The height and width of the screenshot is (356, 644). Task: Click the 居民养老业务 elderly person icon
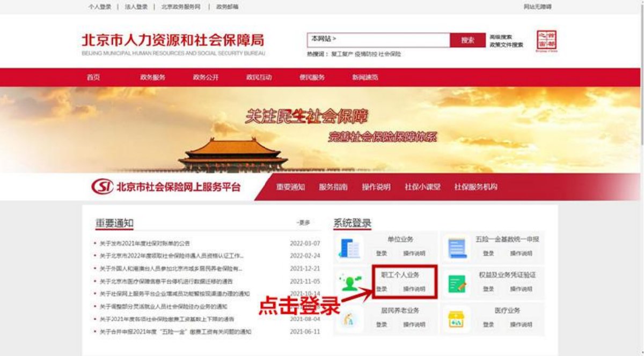(349, 320)
